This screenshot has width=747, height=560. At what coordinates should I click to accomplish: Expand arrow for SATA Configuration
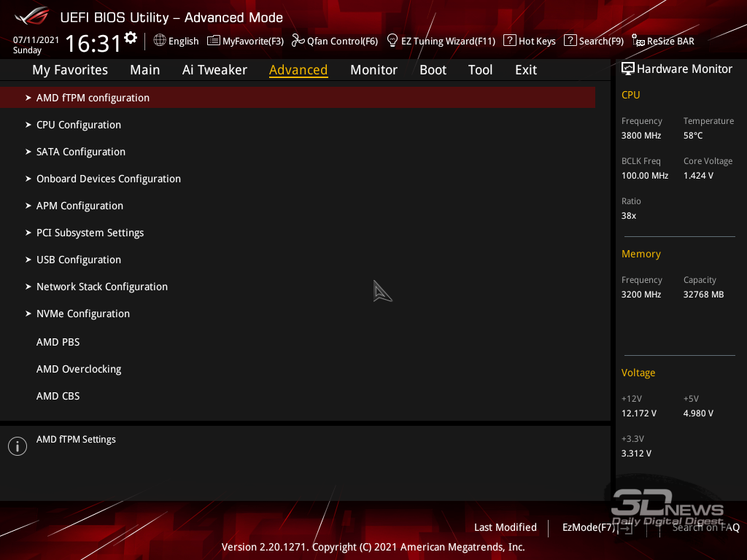click(x=28, y=152)
